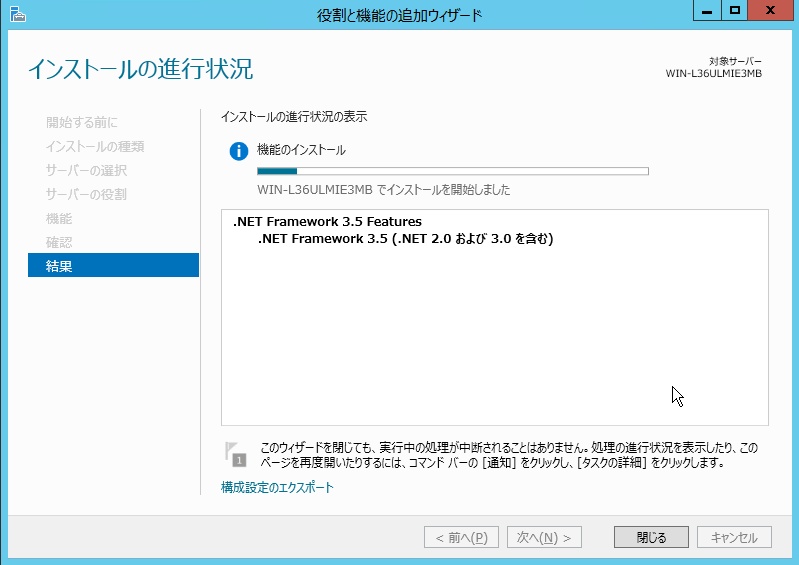Viewport: 799px width, 565px height.
Task: Close the wizard with the X button
Action: 770,11
